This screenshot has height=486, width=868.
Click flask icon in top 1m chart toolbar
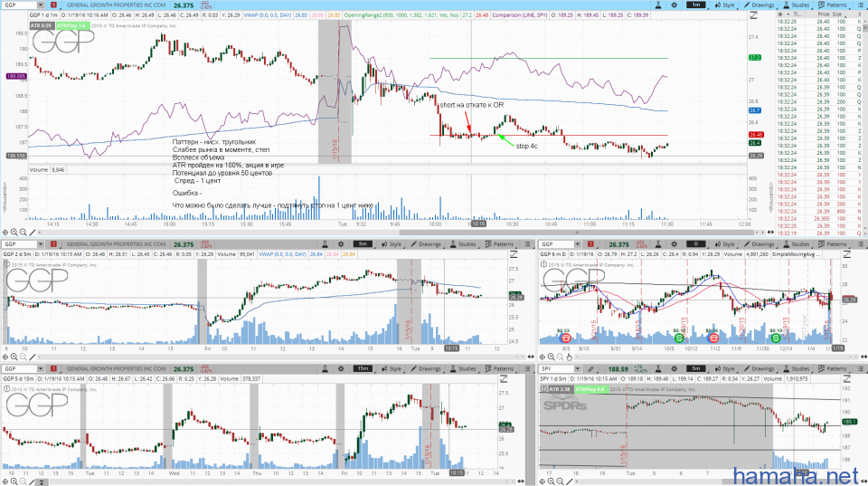click(658, 5)
